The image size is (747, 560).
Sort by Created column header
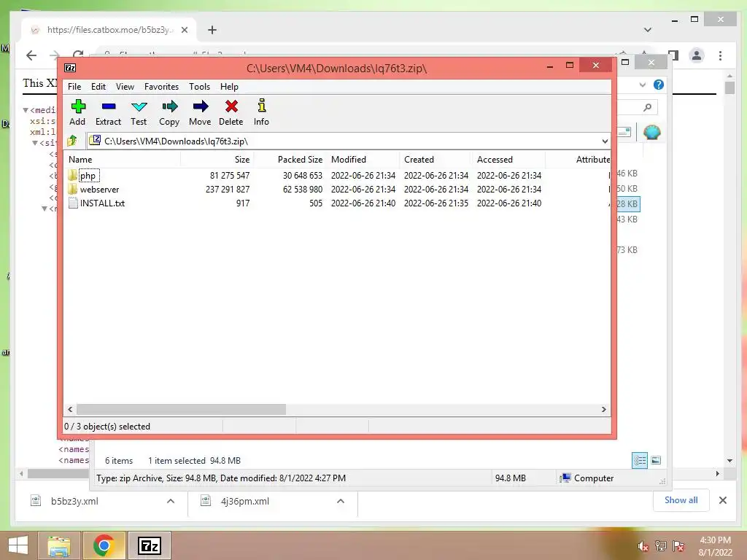(x=436, y=160)
